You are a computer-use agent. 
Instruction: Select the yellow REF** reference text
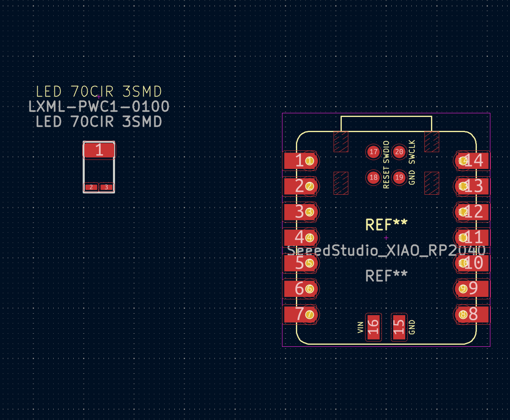click(x=386, y=225)
